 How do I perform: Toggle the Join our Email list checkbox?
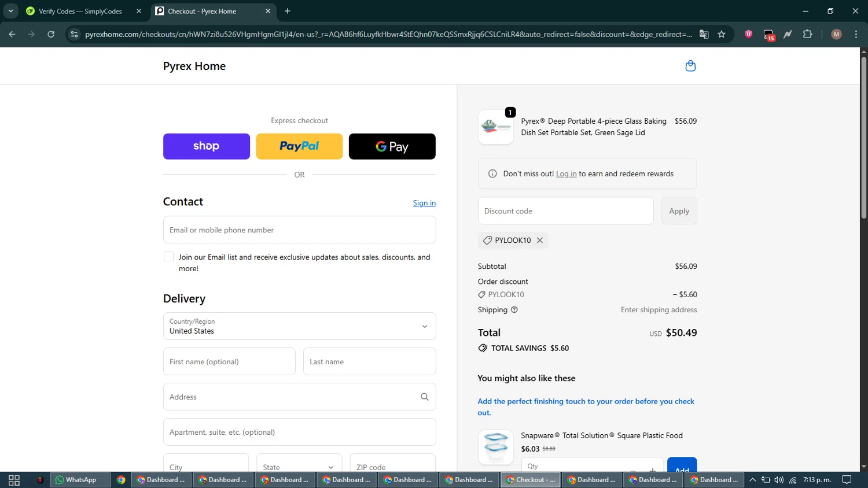168,257
